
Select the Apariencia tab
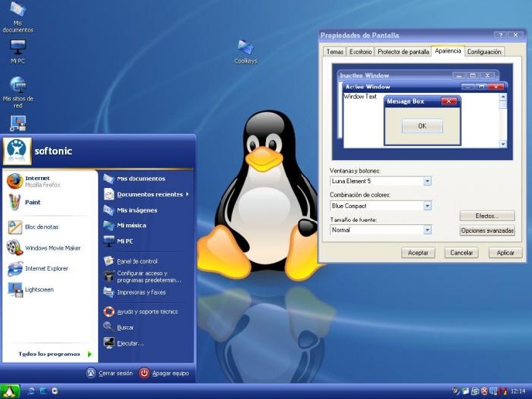448,51
